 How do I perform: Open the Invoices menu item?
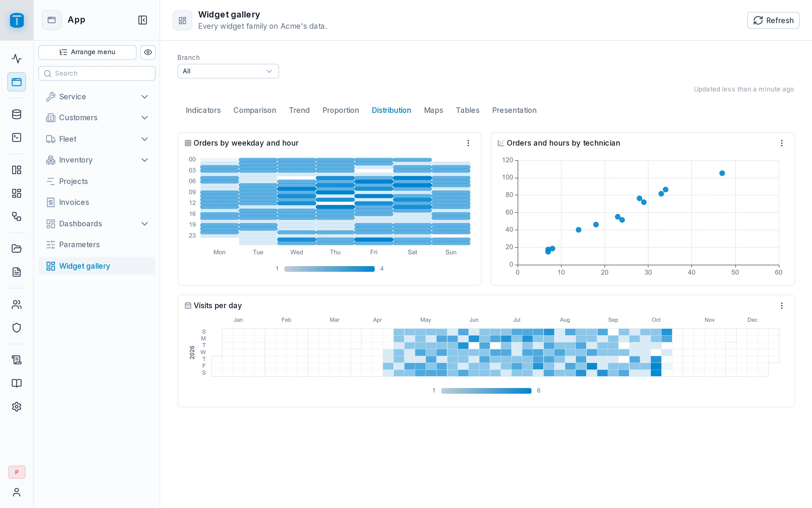pyautogui.click(x=97, y=202)
